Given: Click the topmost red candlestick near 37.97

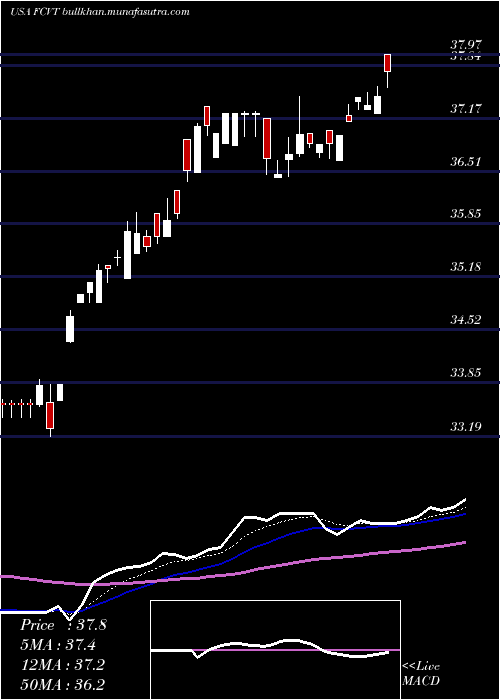Looking at the screenshot, I should click(388, 63).
